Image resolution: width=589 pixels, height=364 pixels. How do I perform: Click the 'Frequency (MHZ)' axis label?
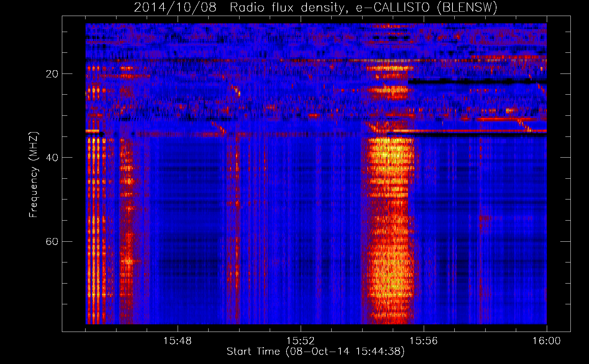pos(33,174)
